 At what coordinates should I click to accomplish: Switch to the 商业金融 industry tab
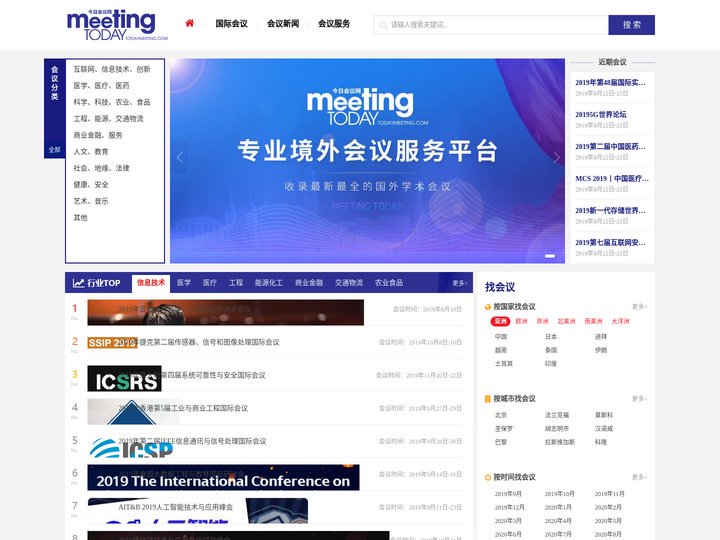coord(309,283)
